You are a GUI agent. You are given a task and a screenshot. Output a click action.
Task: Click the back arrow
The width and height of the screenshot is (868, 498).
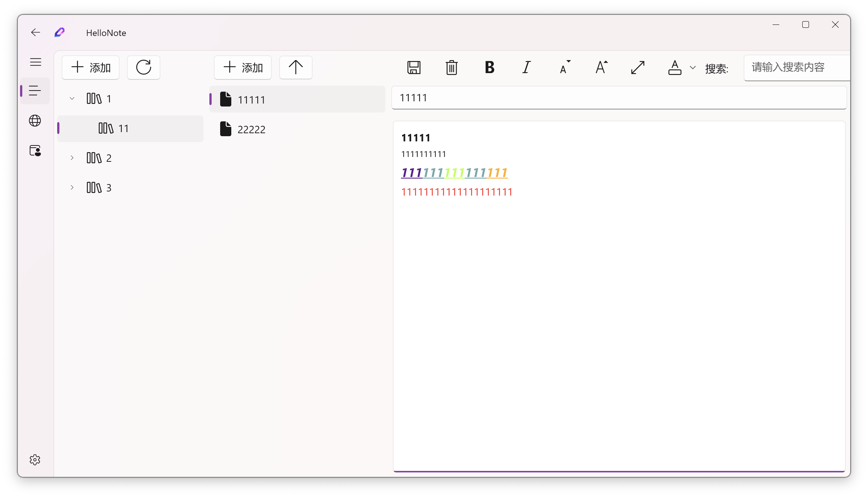35,32
